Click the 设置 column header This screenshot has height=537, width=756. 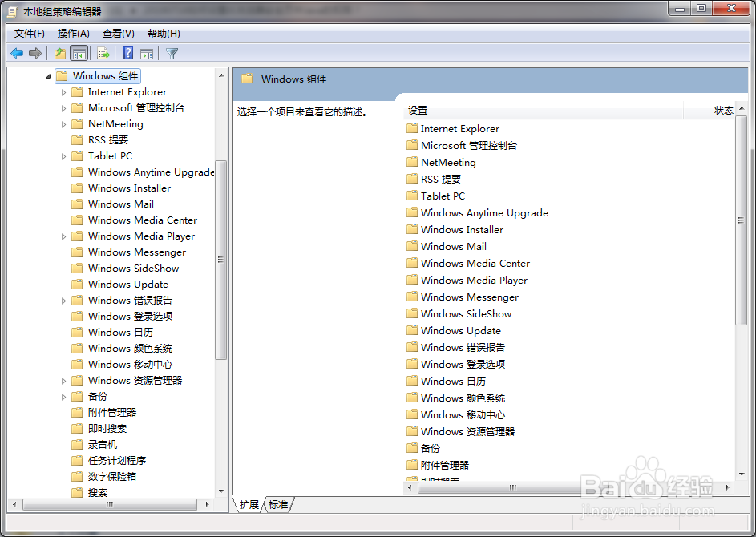[x=543, y=111]
